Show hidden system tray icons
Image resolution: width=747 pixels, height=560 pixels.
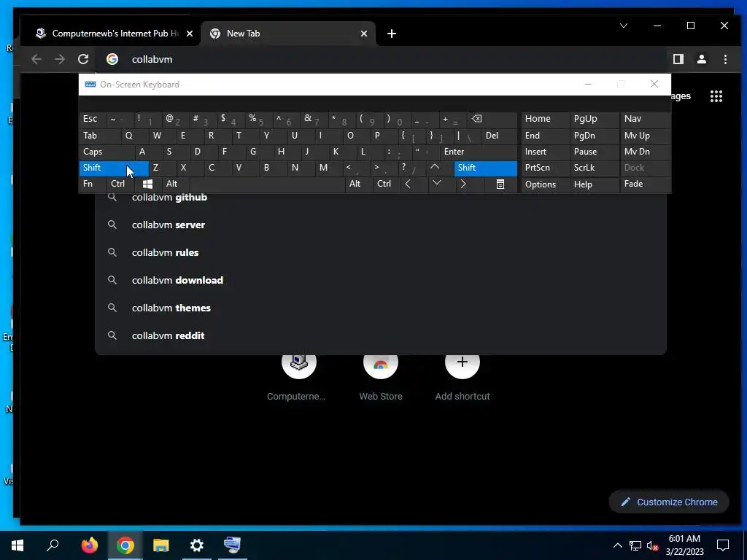pos(617,545)
